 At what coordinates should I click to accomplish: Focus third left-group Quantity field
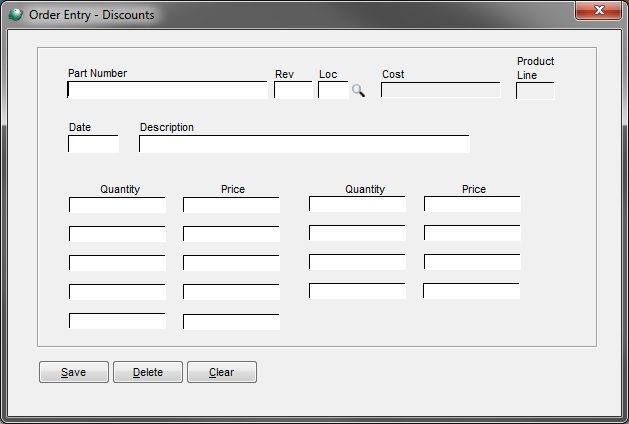click(x=117, y=263)
